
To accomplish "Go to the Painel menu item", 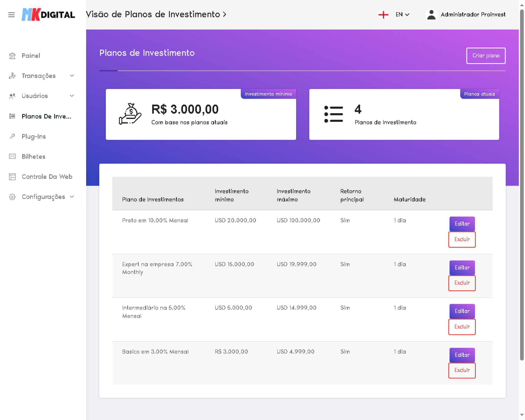I will click(x=31, y=56).
